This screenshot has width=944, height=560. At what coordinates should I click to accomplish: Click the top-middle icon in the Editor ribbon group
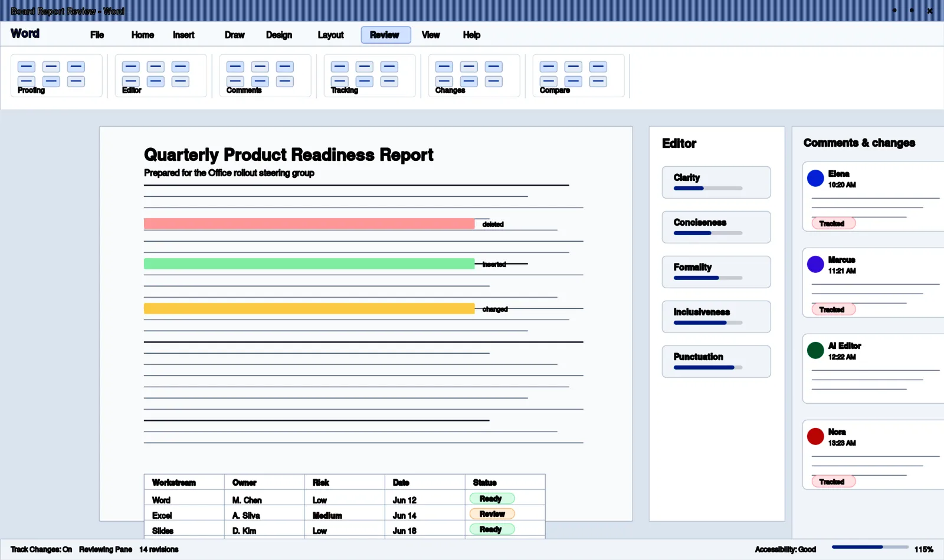156,67
